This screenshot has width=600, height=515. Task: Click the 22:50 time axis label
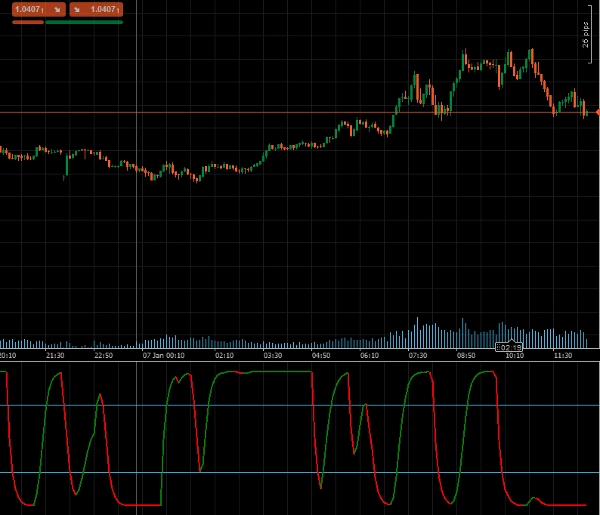point(103,355)
